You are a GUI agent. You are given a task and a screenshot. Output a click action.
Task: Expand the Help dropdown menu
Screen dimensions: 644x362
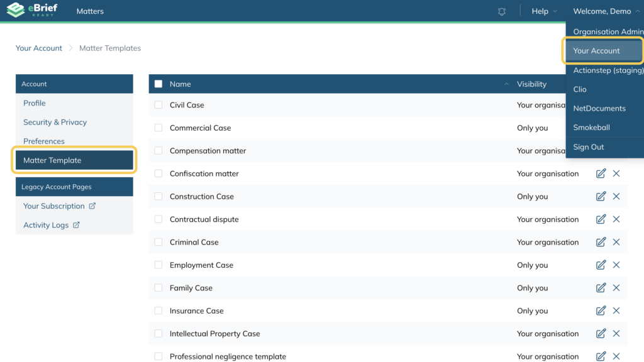[544, 11]
